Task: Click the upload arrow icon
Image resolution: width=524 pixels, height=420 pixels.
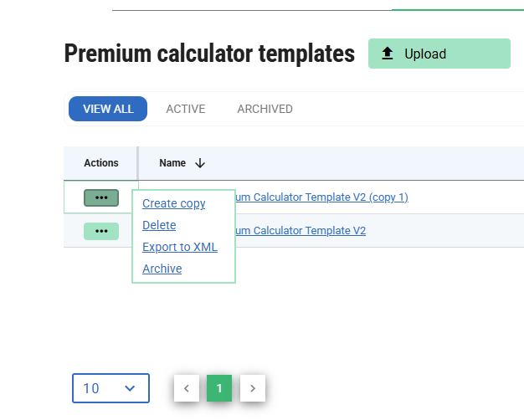Action: (388, 54)
